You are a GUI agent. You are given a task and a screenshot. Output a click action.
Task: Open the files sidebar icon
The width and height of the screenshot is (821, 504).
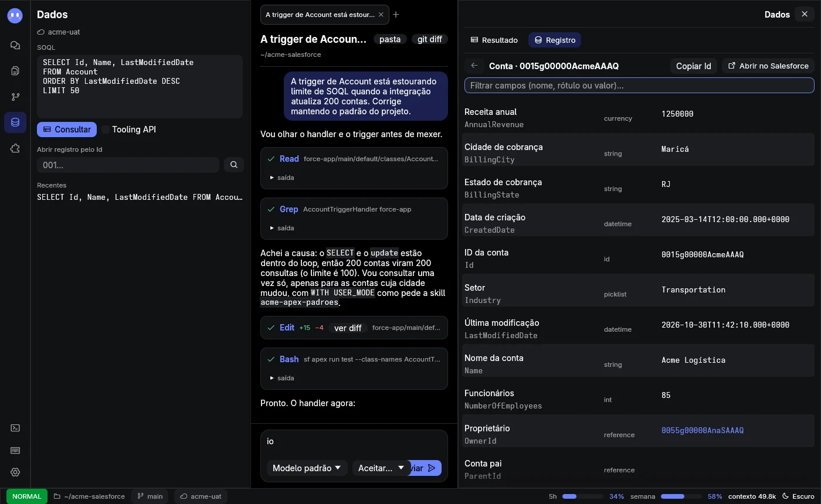15,71
